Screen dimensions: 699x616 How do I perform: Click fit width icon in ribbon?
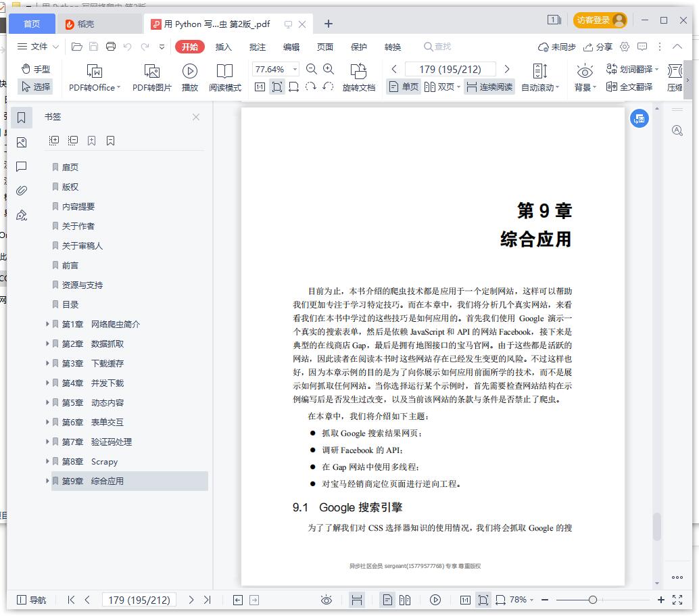coord(294,87)
